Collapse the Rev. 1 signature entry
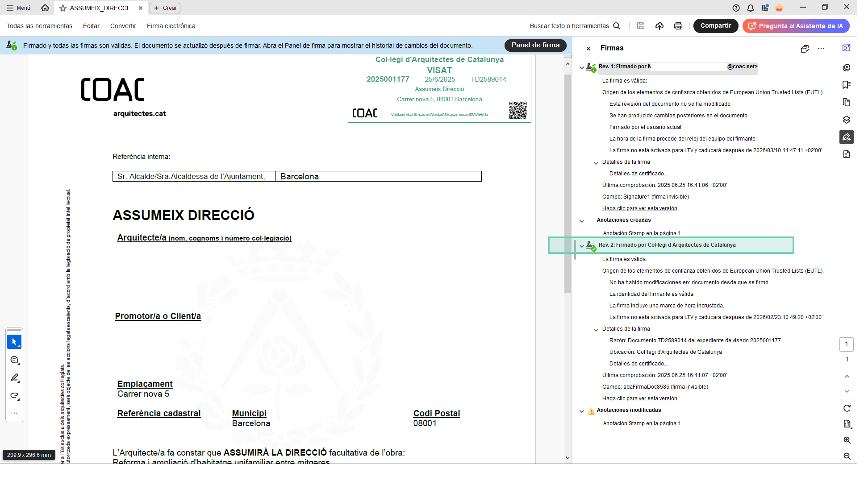Viewport: 868px width, 477px height. click(x=581, y=67)
